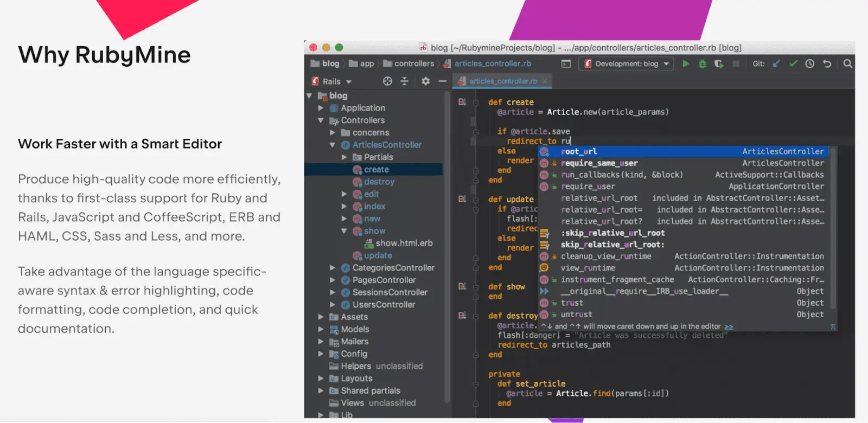Expand the Models node

[x=321, y=329]
